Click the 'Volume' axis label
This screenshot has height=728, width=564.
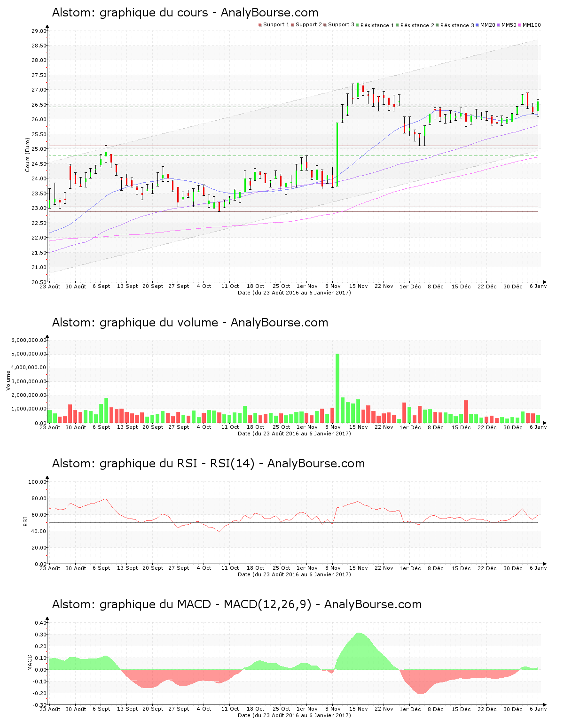[x=8, y=380]
